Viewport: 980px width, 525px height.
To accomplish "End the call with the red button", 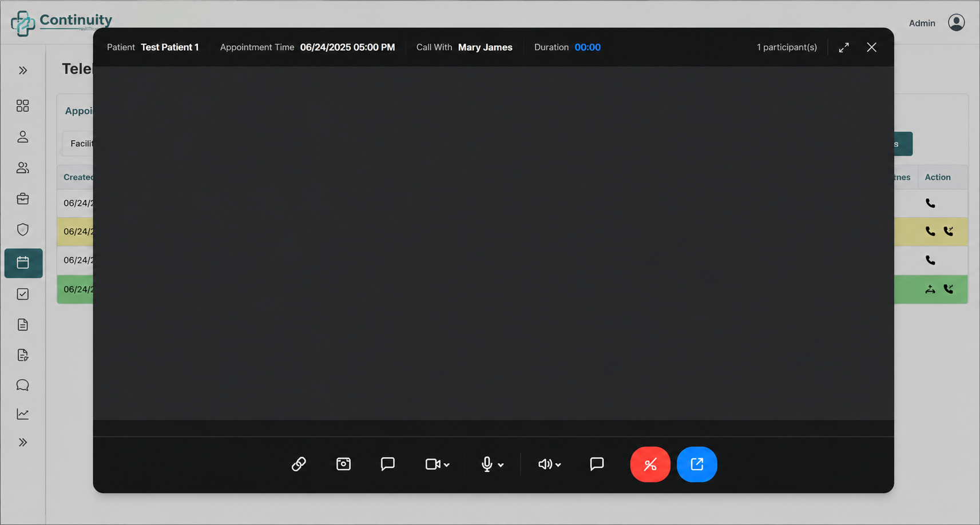I will point(650,464).
